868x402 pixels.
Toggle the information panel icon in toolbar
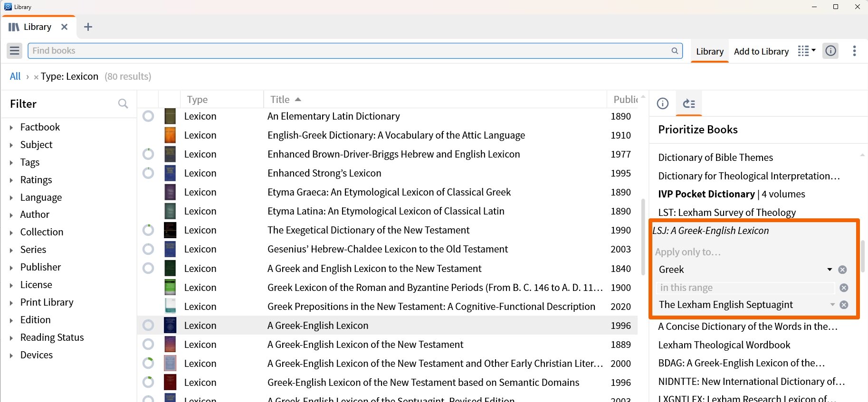830,51
